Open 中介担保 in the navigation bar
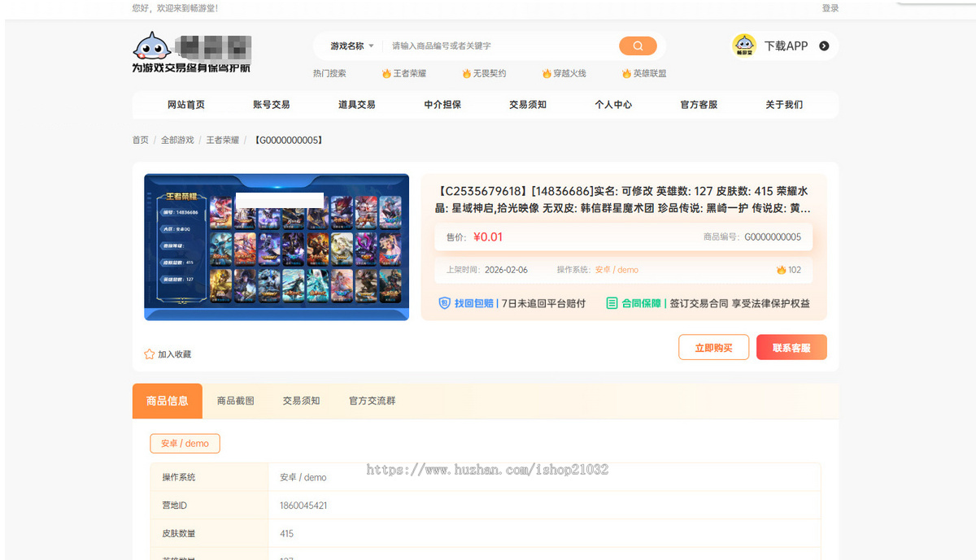Screen dimensions: 976x560 pyautogui.click(x=442, y=105)
